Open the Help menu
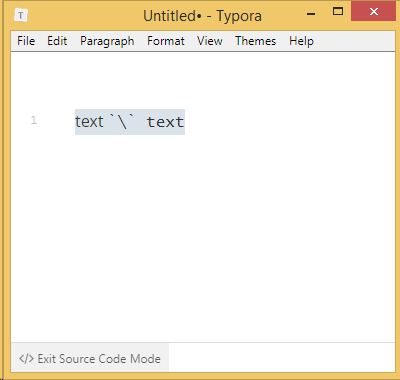 pos(301,41)
